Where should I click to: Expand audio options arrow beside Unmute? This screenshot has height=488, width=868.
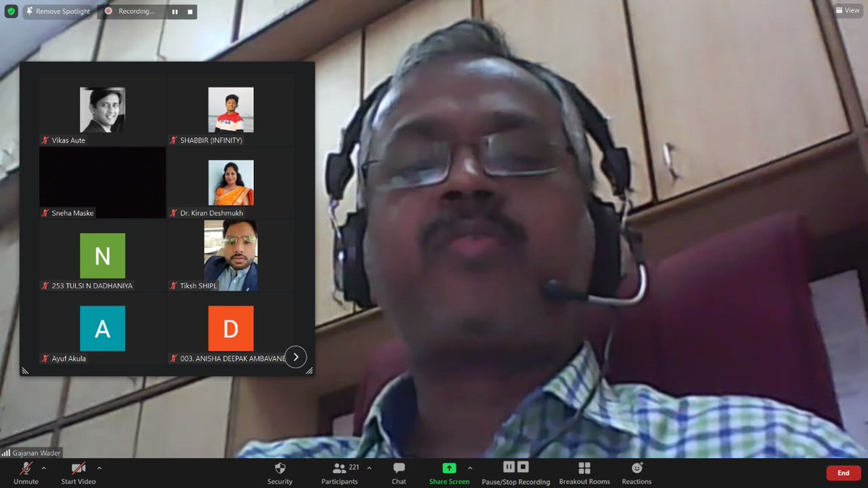[44, 468]
